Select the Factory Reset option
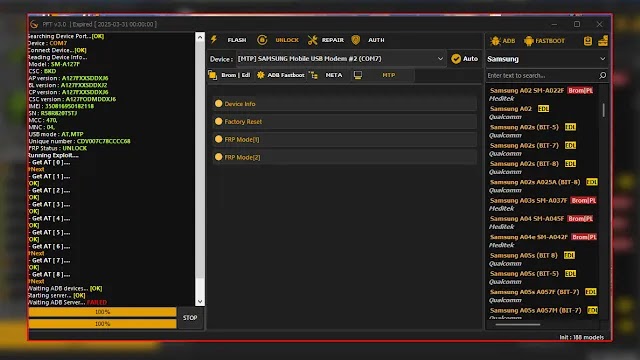Image resolution: width=640 pixels, height=360 pixels. coord(344,122)
